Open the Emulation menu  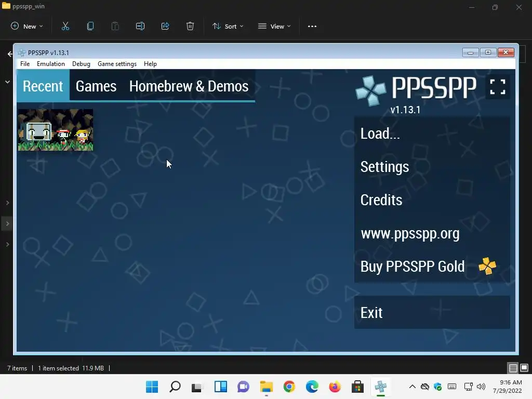[51, 64]
